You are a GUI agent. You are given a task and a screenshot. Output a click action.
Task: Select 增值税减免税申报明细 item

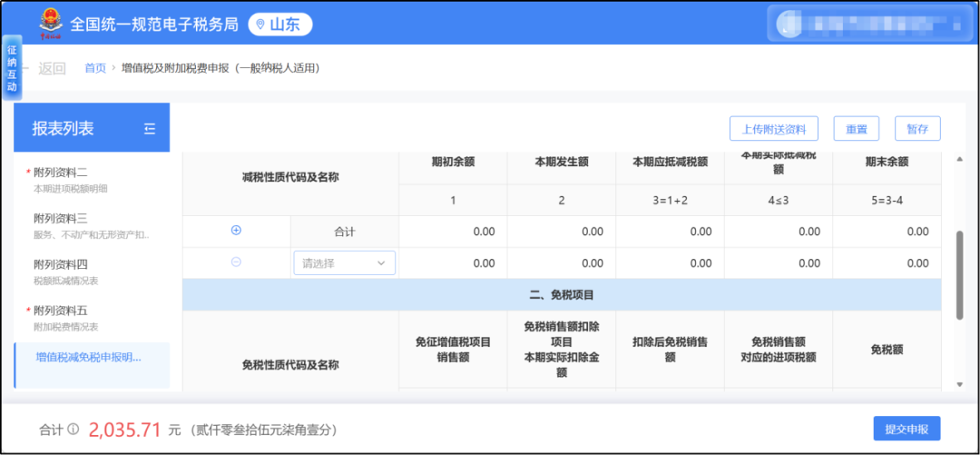[88, 357]
